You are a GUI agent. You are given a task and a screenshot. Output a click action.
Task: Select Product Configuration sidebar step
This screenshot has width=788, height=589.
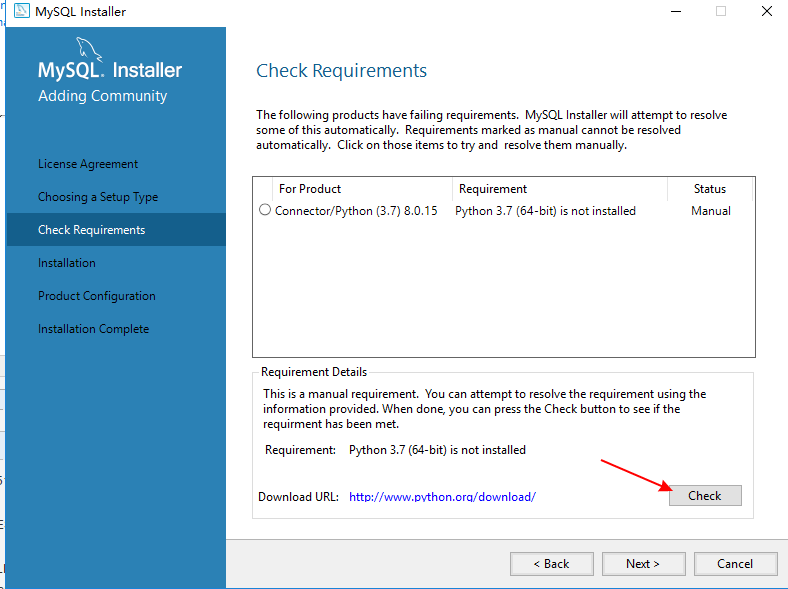click(96, 296)
